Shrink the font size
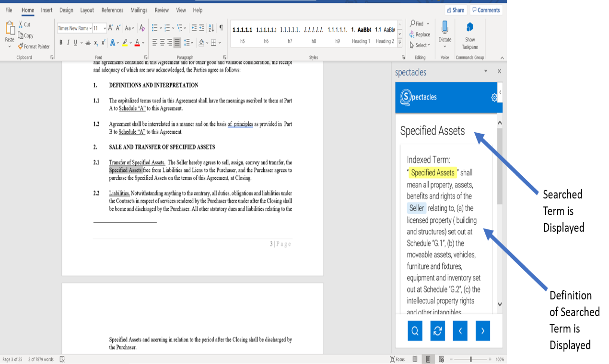Screen dimensions: 609x364 coord(118,28)
